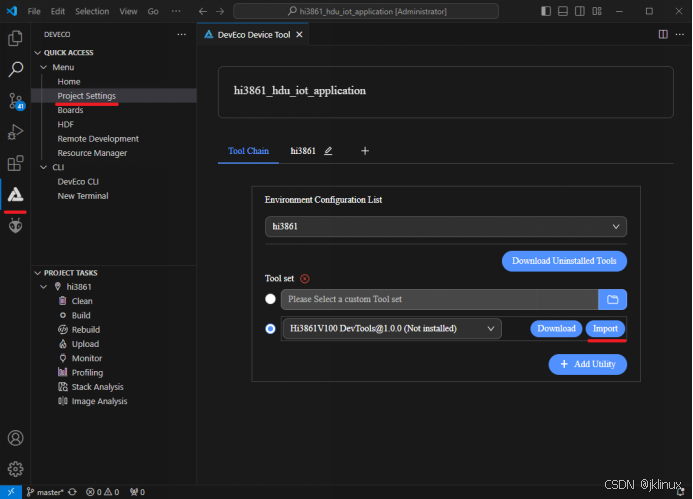This screenshot has height=499, width=693.
Task: Open the remote window indicator in status bar
Action: (x=11, y=492)
